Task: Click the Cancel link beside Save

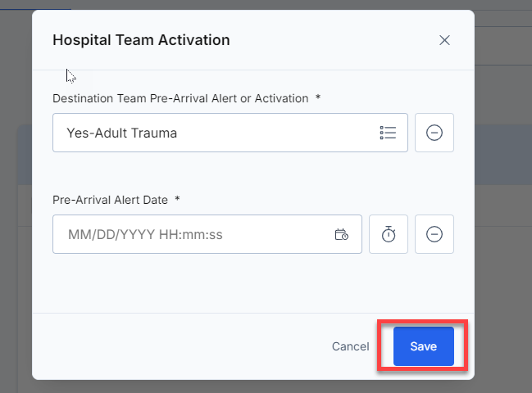Action: [x=351, y=346]
